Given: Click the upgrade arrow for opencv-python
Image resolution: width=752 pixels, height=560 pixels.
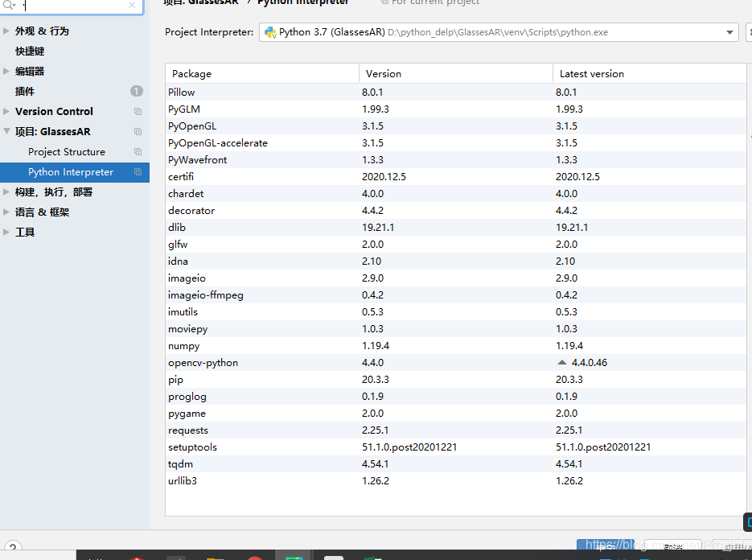Looking at the screenshot, I should (562, 362).
